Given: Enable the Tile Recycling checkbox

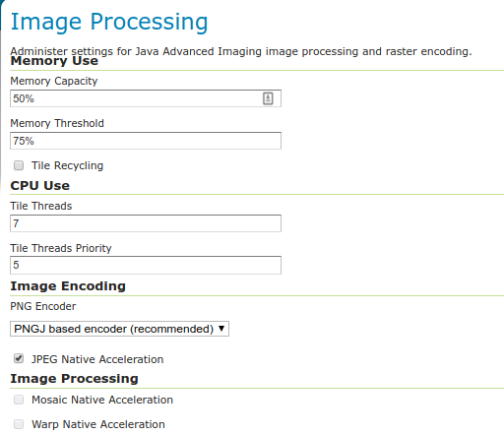Looking at the screenshot, I should [x=19, y=165].
